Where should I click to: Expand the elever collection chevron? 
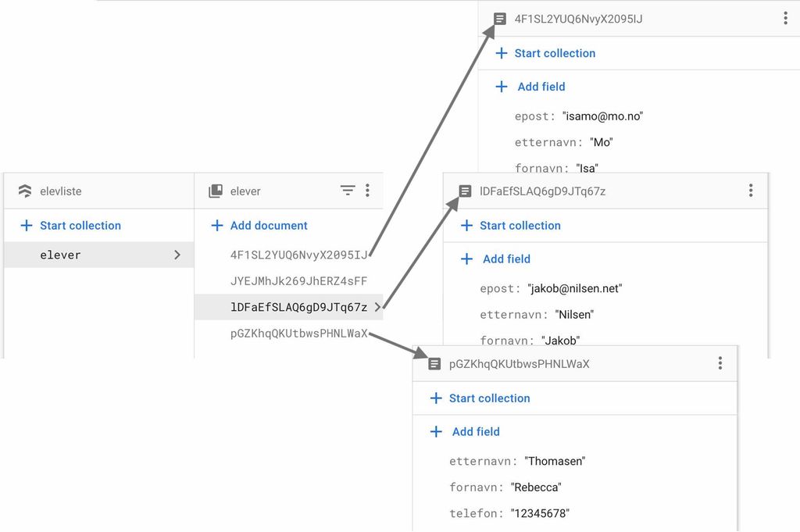click(x=177, y=255)
